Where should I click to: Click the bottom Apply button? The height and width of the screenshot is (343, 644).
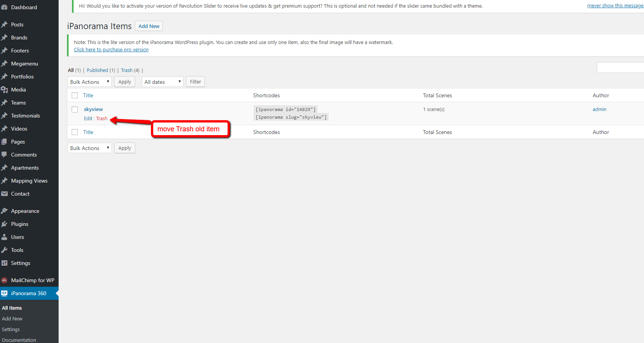point(125,148)
